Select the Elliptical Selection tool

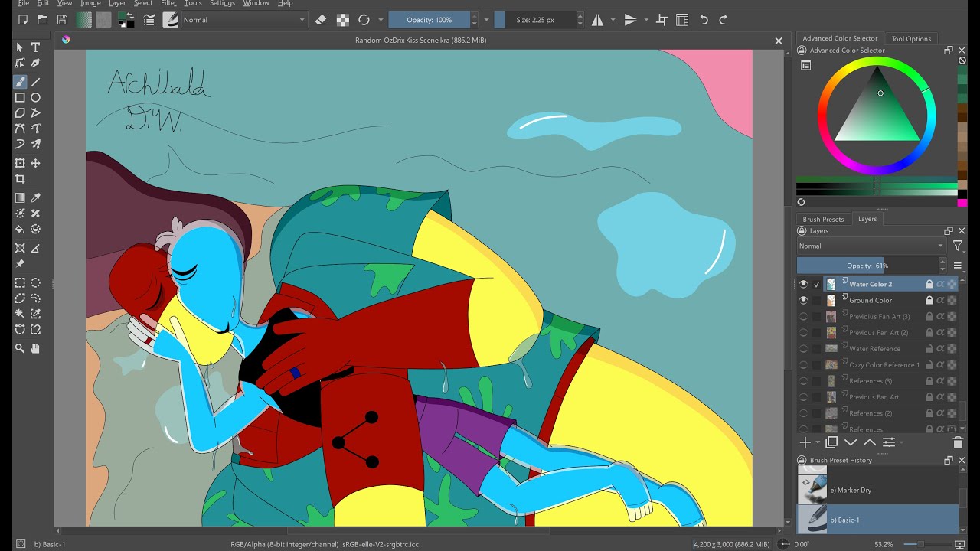point(35,282)
